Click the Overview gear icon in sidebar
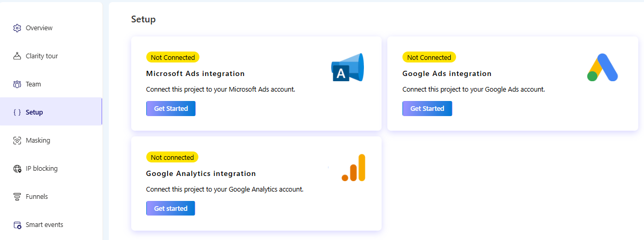This screenshot has width=644, height=240. (17, 28)
